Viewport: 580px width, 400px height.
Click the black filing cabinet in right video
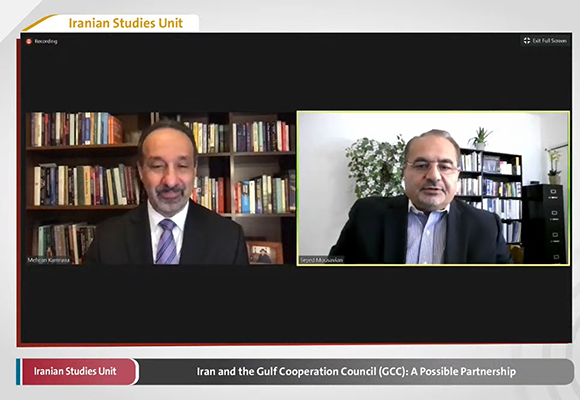(544, 223)
